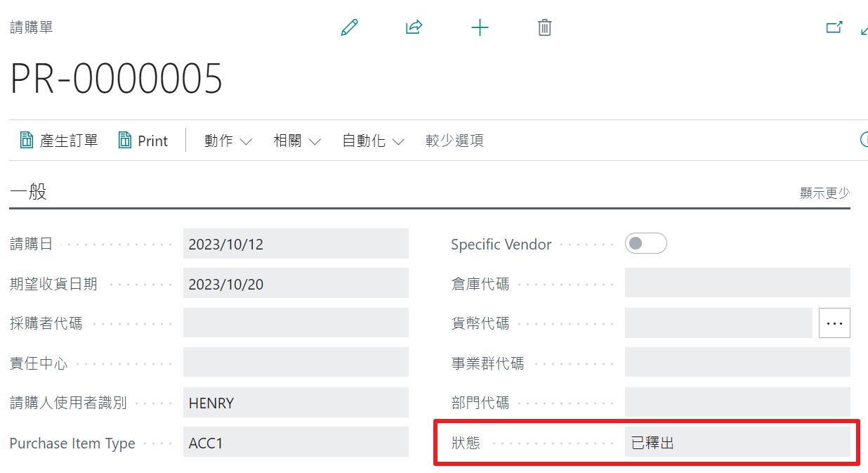
Task: Click the 請購單 caption text
Action: (32, 27)
